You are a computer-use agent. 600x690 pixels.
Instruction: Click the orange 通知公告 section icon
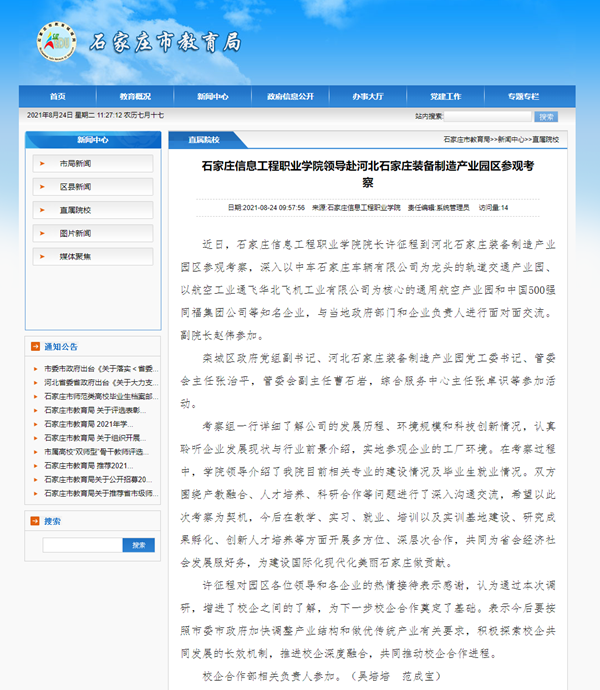[36, 347]
